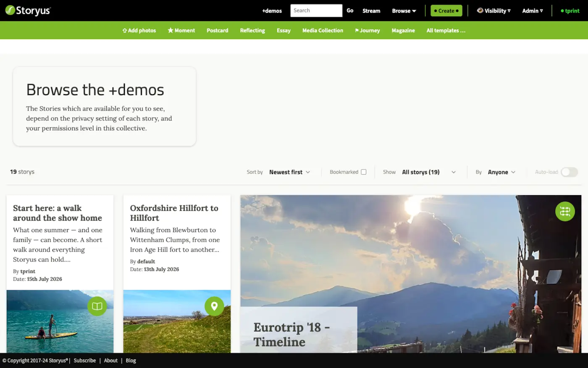
Task: Click the Go search button
Action: coord(350,11)
